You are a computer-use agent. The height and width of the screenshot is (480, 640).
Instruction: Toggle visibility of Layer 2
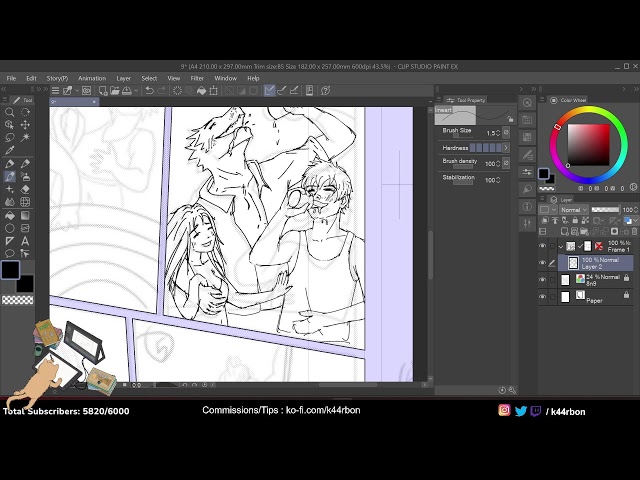542,263
